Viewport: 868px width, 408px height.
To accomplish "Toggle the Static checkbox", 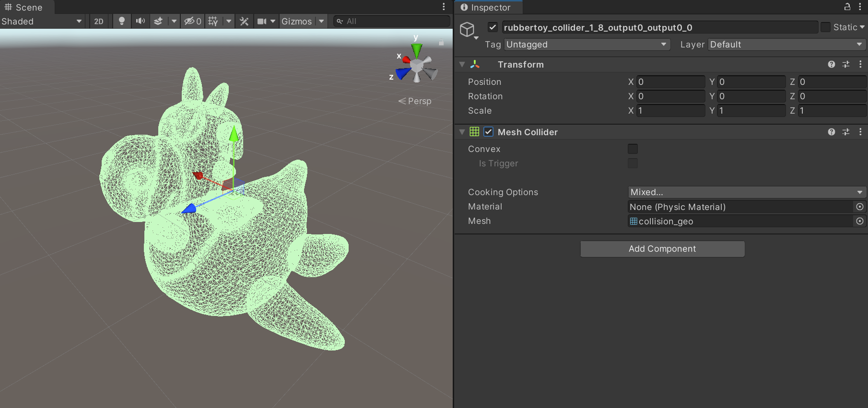I will tap(825, 27).
